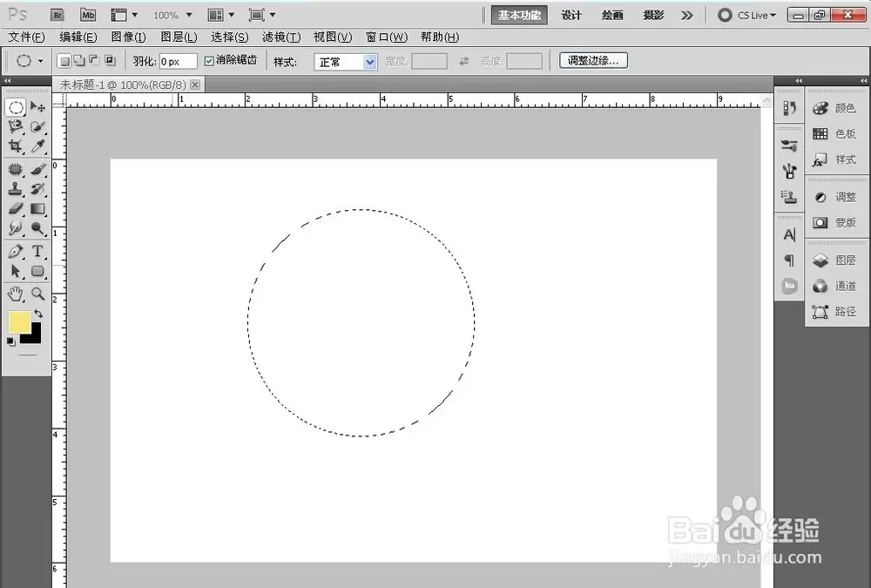Screen dimensions: 871x588
Task: Toggle the 消除锯齿 anti-alias checkbox
Action: 209,61
